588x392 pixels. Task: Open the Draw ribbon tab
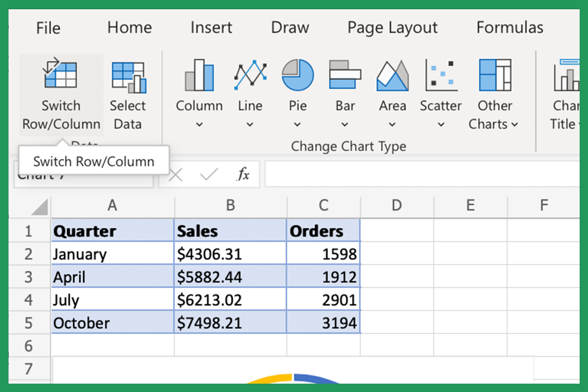290,27
